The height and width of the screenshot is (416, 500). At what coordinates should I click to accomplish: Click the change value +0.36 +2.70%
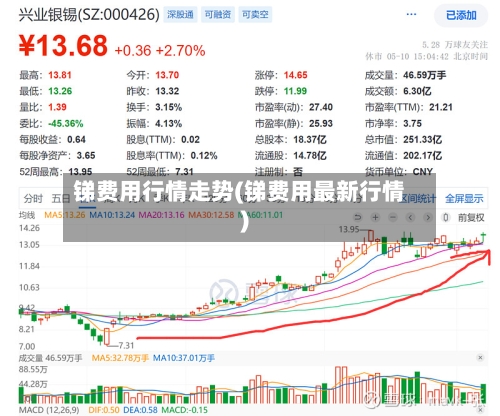pyautogui.click(x=160, y=51)
